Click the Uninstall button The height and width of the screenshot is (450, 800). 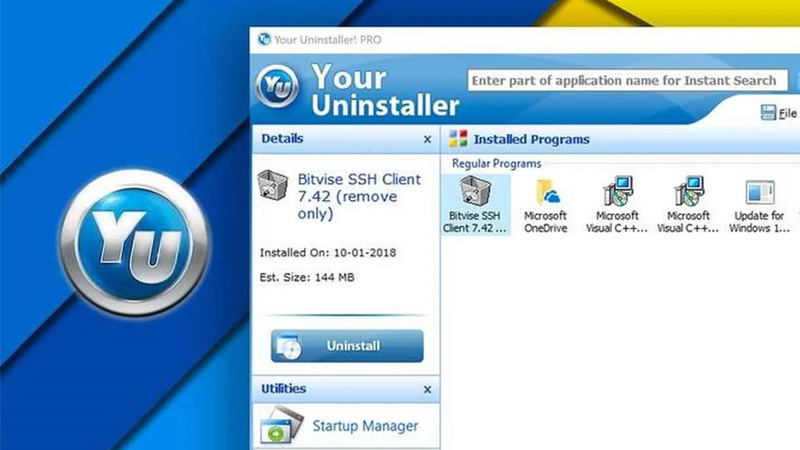[347, 346]
